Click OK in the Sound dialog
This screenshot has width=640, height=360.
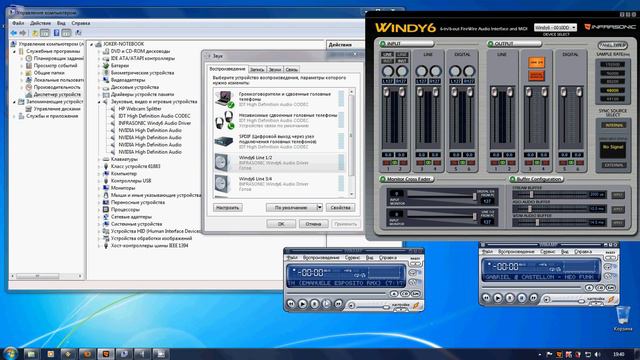(x=281, y=224)
